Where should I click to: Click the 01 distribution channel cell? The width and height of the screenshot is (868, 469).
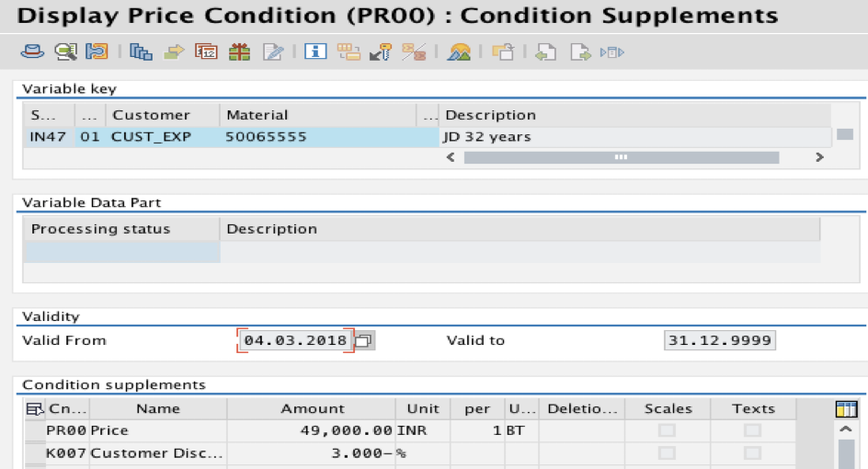click(x=90, y=137)
